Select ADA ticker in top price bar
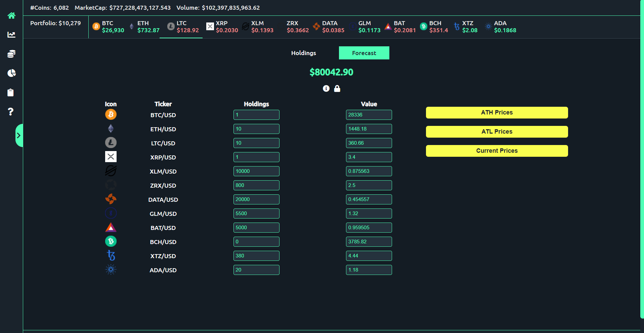Screen dimensions: 644x333 501,27
